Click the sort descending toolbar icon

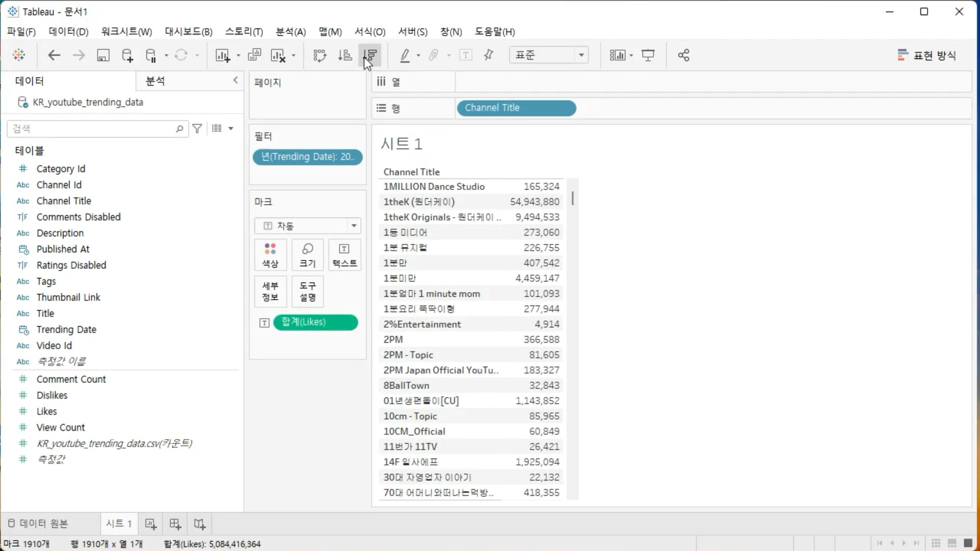point(371,55)
